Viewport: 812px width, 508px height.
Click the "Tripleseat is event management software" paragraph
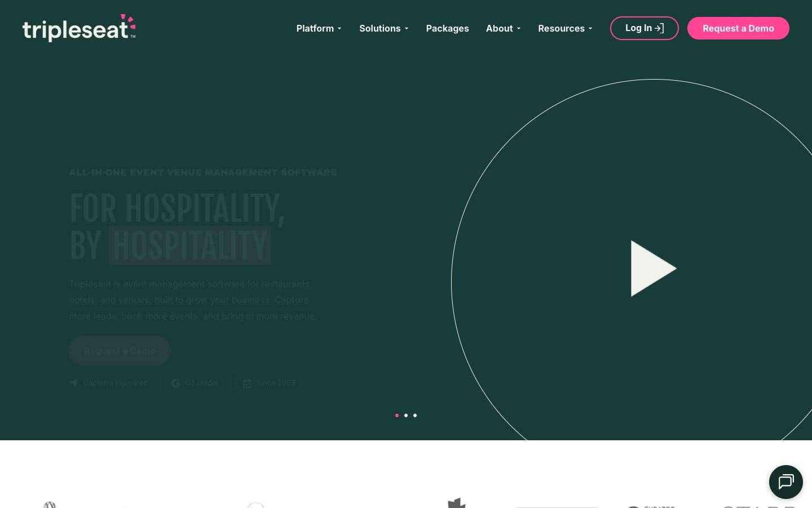pos(193,300)
